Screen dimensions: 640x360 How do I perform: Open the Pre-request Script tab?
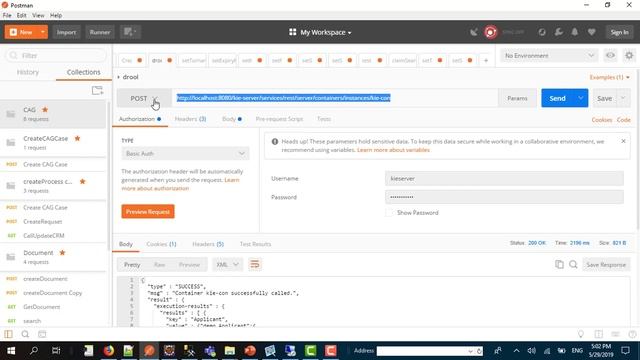click(x=279, y=119)
